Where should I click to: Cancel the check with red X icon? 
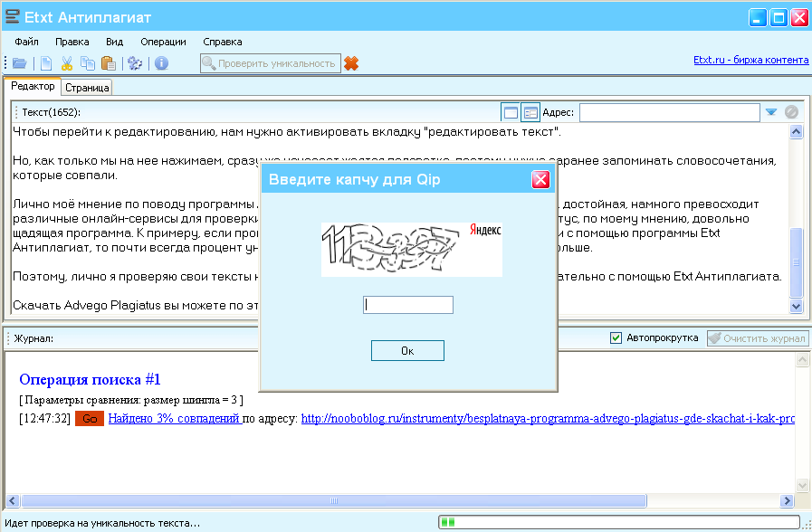351,63
